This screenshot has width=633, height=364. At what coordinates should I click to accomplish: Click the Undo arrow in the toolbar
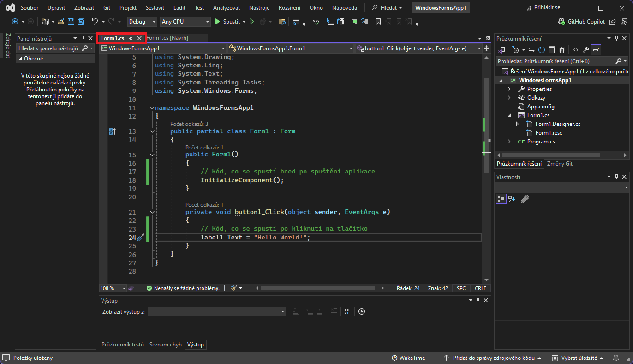coord(95,22)
